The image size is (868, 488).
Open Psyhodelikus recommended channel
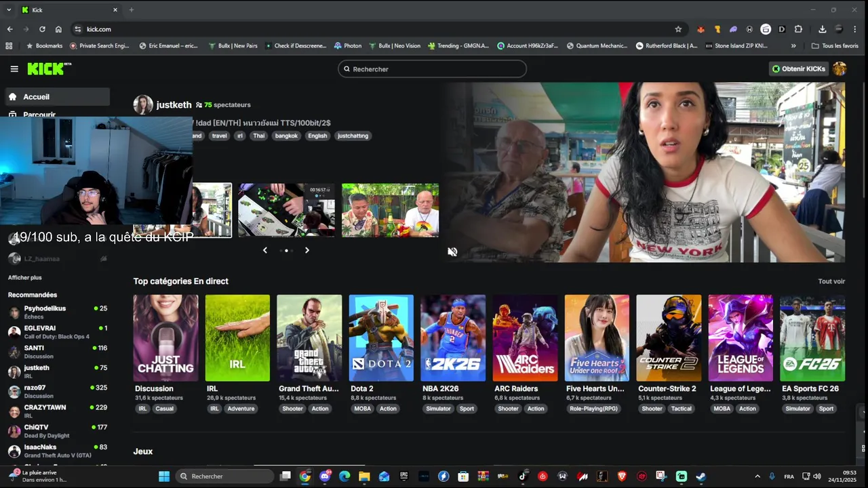click(x=57, y=312)
